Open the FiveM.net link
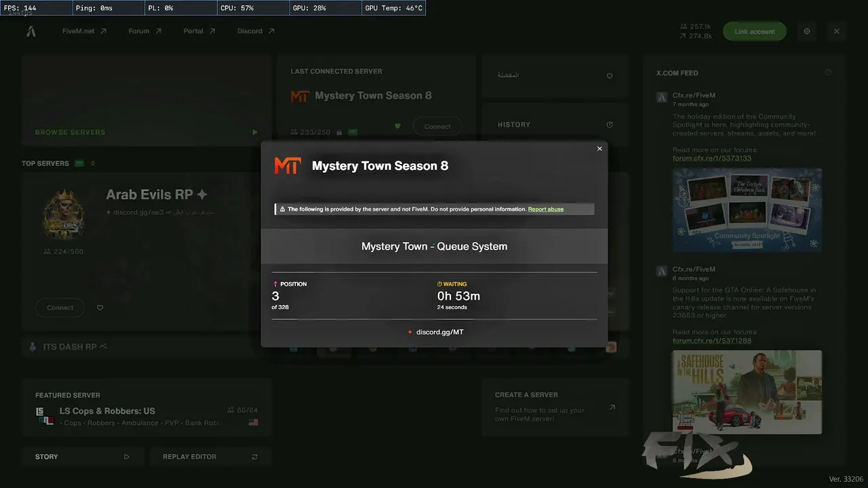Image resolution: width=868 pixels, height=488 pixels. pyautogui.click(x=84, y=31)
